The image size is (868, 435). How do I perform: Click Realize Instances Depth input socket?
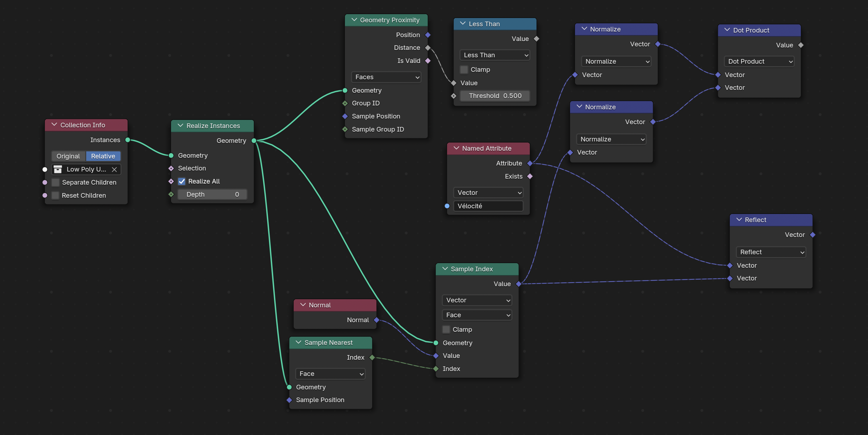[171, 195]
